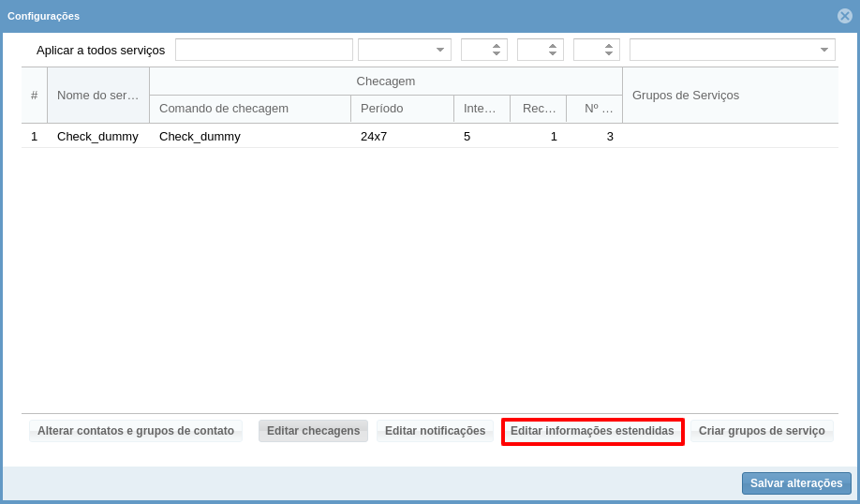Viewport: 860px width, 504px height.
Task: Switch to Editar checagens view
Action: pyautogui.click(x=313, y=431)
